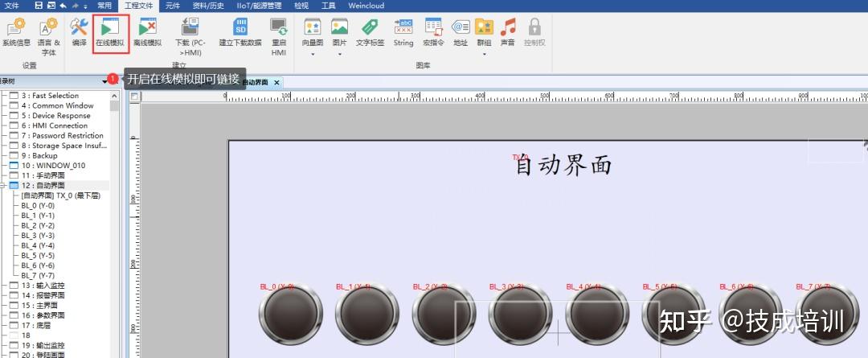This screenshot has width=868, height=358.
Task: Select 5 : Device Response in tree
Action: (55, 116)
